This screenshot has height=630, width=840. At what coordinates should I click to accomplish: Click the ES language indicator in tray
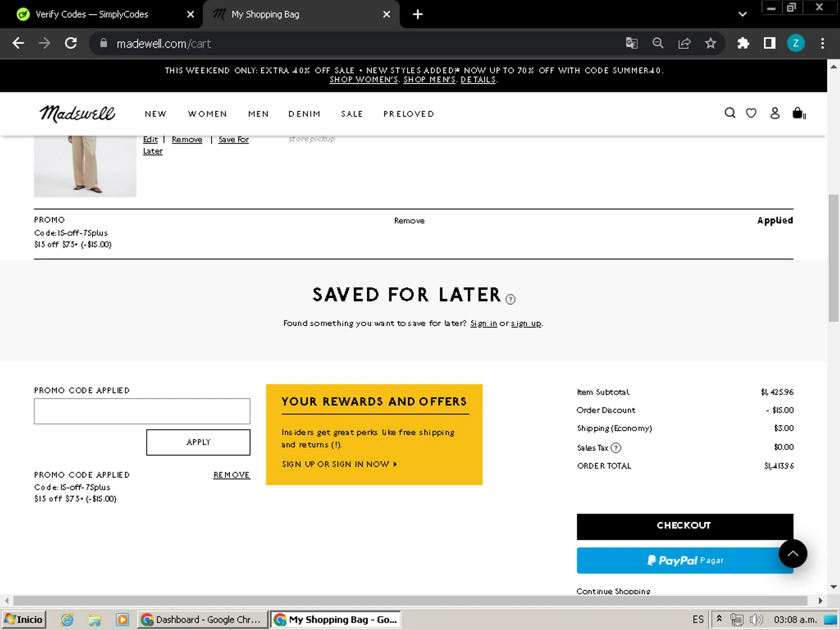tap(698, 619)
